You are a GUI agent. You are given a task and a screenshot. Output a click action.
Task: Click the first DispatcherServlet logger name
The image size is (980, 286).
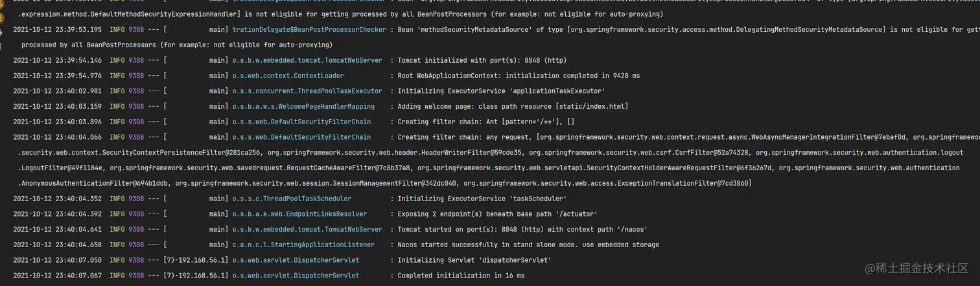coord(296,260)
